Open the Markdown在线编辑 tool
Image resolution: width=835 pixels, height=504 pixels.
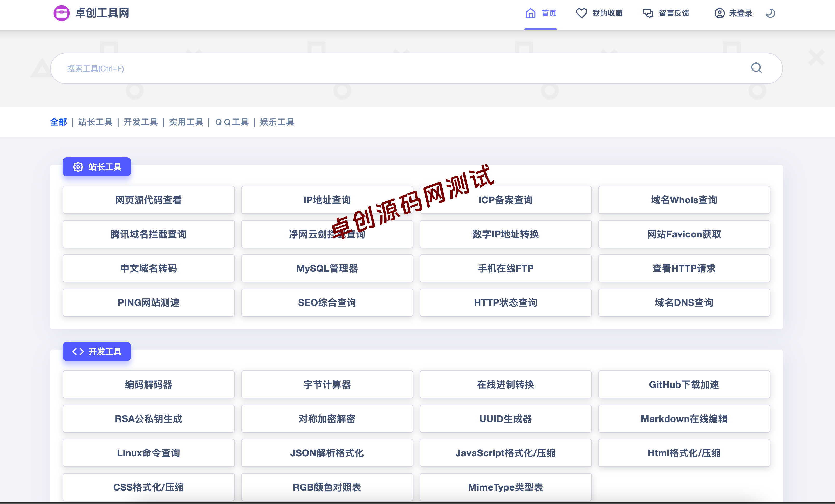(x=684, y=418)
